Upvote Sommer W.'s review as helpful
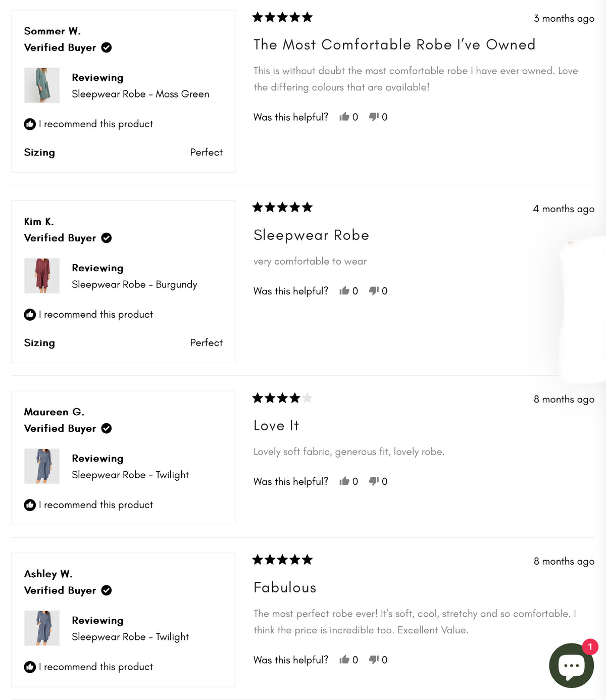 tap(344, 117)
